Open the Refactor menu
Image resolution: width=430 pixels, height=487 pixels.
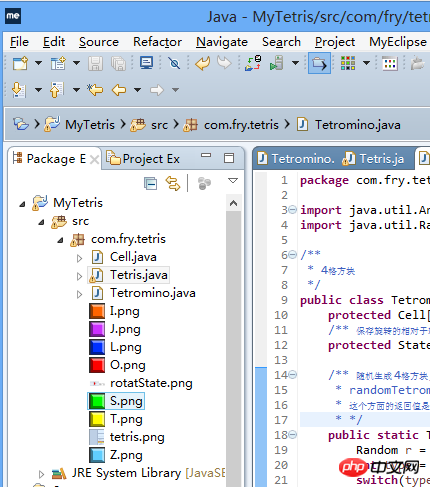click(x=157, y=42)
